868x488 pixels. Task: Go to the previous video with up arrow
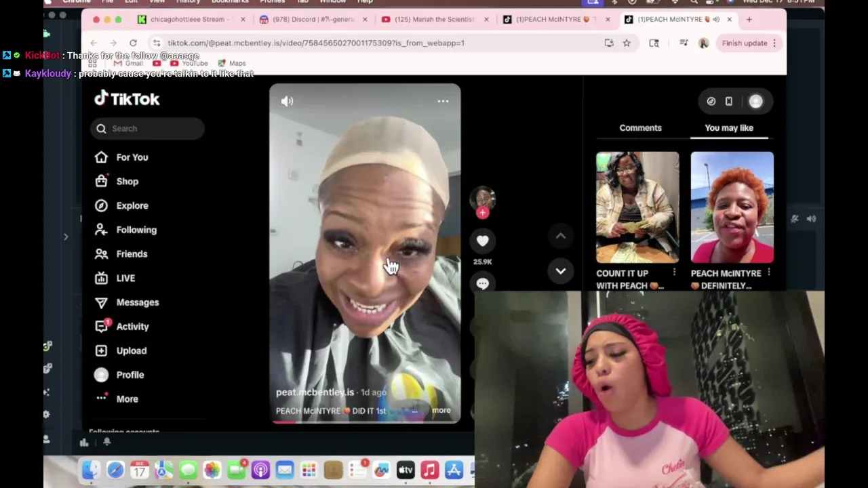point(561,236)
